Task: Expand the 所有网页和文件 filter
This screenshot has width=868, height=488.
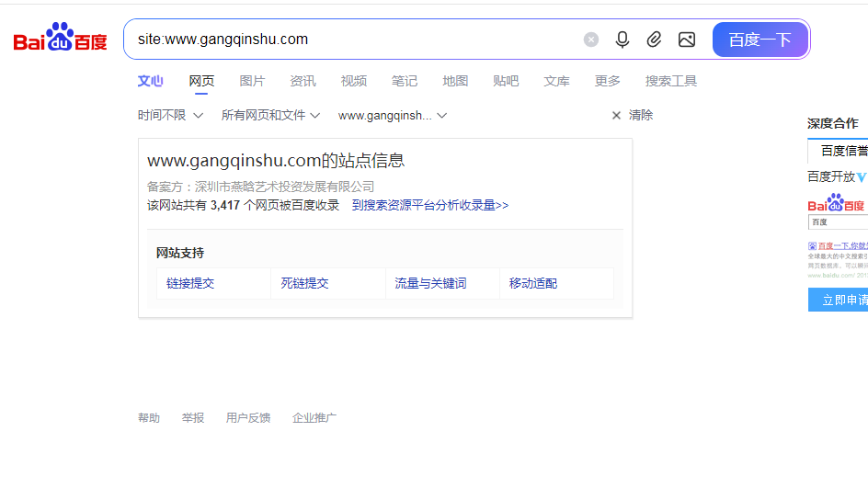Action: coord(270,115)
